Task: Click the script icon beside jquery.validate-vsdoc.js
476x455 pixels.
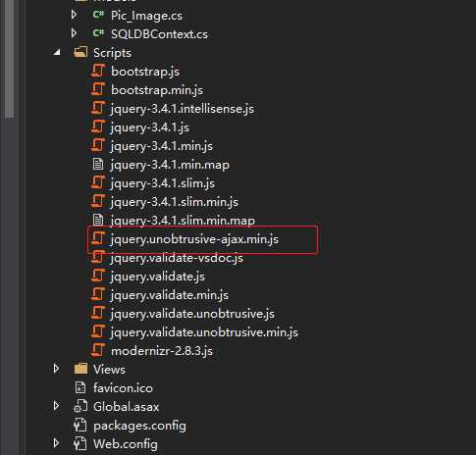Action: [x=98, y=257]
